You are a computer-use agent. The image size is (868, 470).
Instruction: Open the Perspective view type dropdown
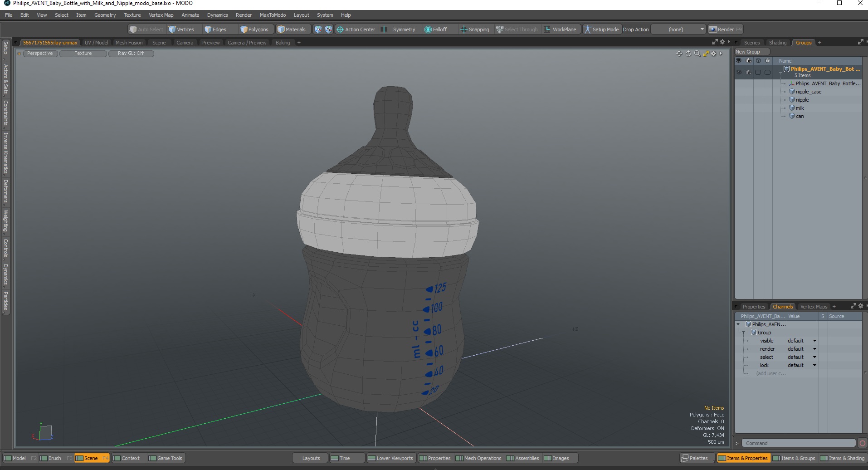40,54
